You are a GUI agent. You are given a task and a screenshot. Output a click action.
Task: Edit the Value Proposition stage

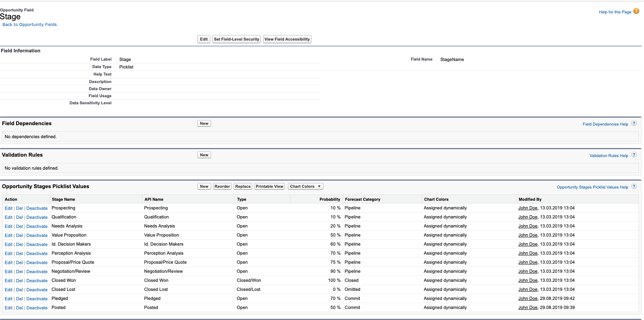[9, 235]
